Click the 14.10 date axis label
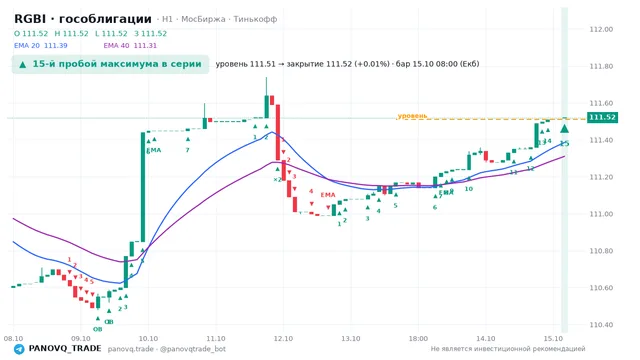This screenshot has height=360, width=640. pos(486,339)
